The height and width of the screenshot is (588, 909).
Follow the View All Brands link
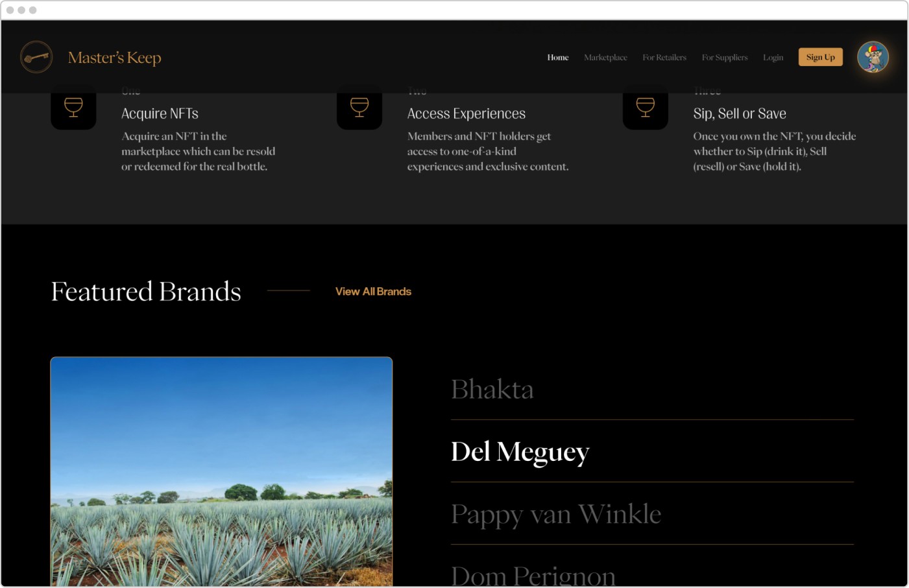[373, 292]
